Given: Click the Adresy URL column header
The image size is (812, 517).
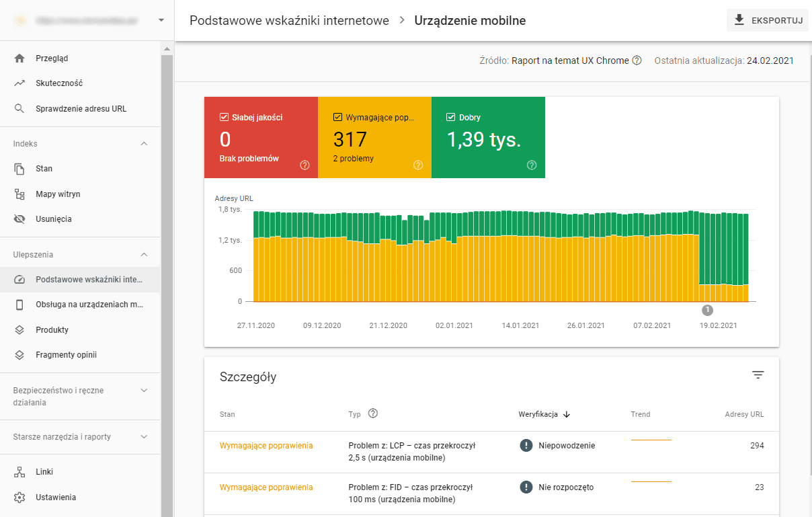Looking at the screenshot, I should pos(744,414).
